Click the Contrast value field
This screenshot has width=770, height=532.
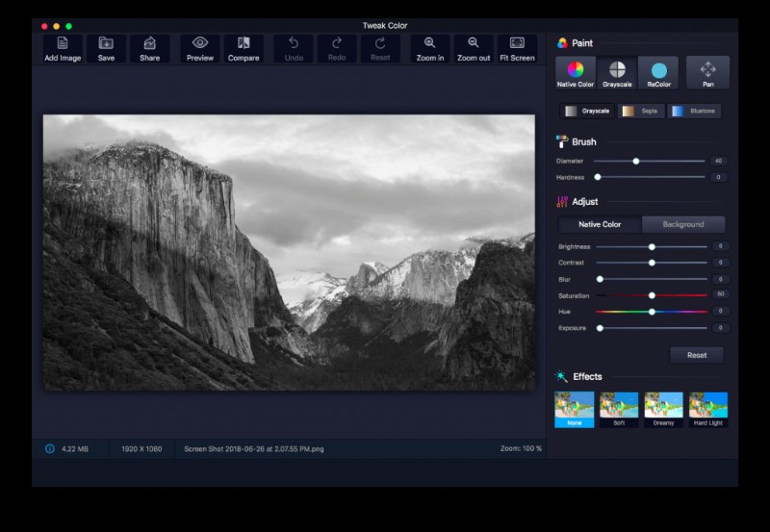coord(720,263)
